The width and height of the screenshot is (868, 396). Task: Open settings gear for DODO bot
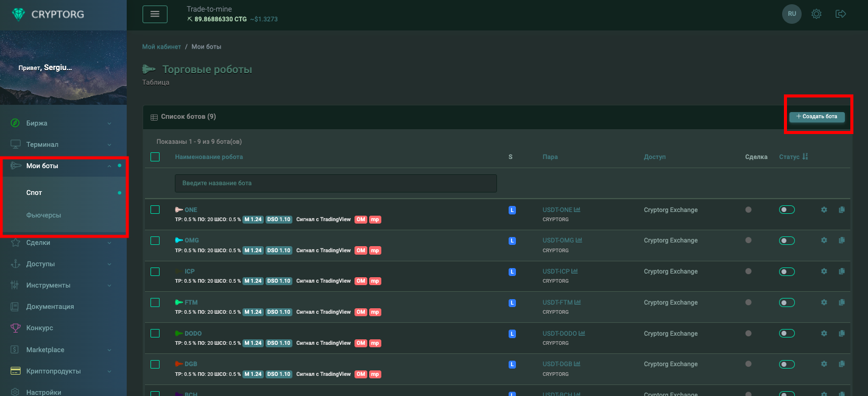824,334
